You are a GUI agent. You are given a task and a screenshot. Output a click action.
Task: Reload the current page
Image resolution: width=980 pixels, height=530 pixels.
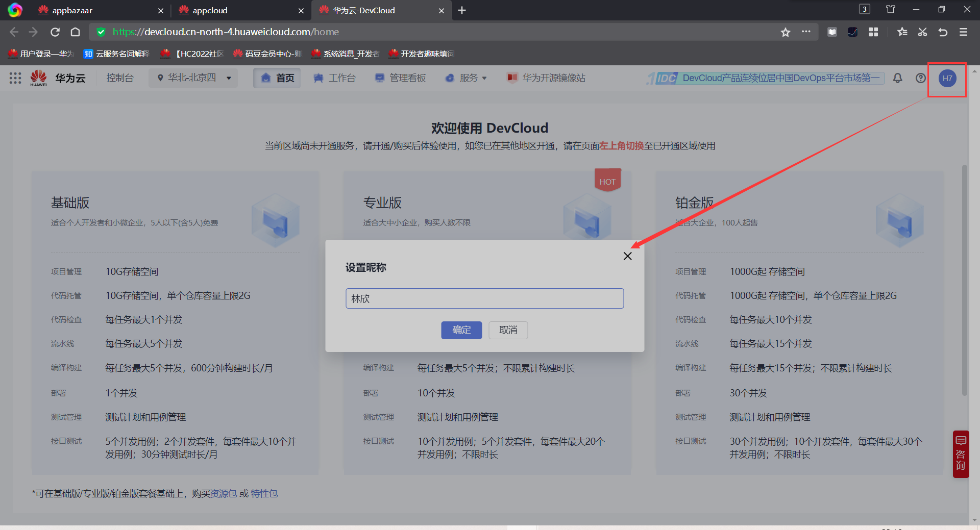pos(55,32)
